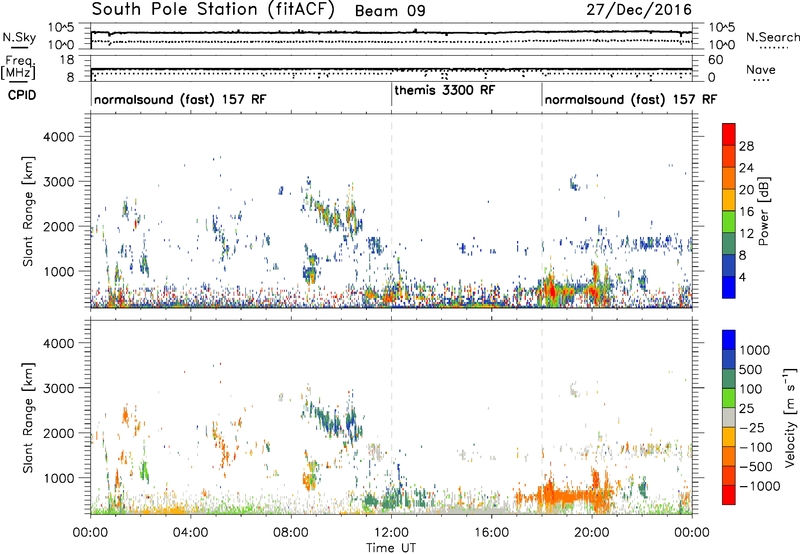Click the 100–500 teal Velocity swatch
The height and width of the screenshot is (554, 800).
point(729,379)
